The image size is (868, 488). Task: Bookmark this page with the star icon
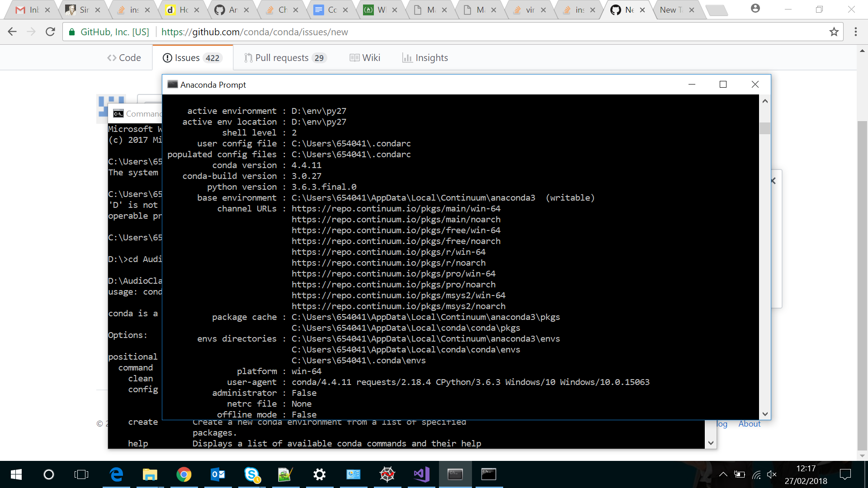click(x=834, y=32)
